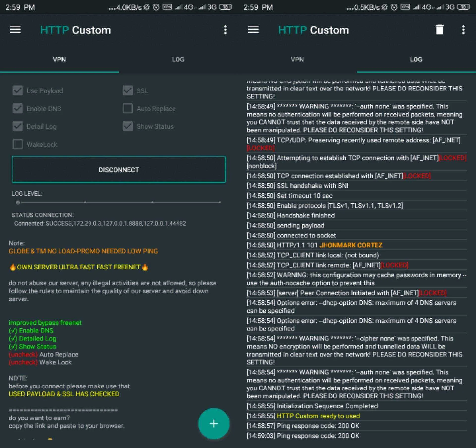This screenshot has width=476, height=448.
Task: Open the three-dot overflow menu on VPN screen
Action: (x=225, y=30)
